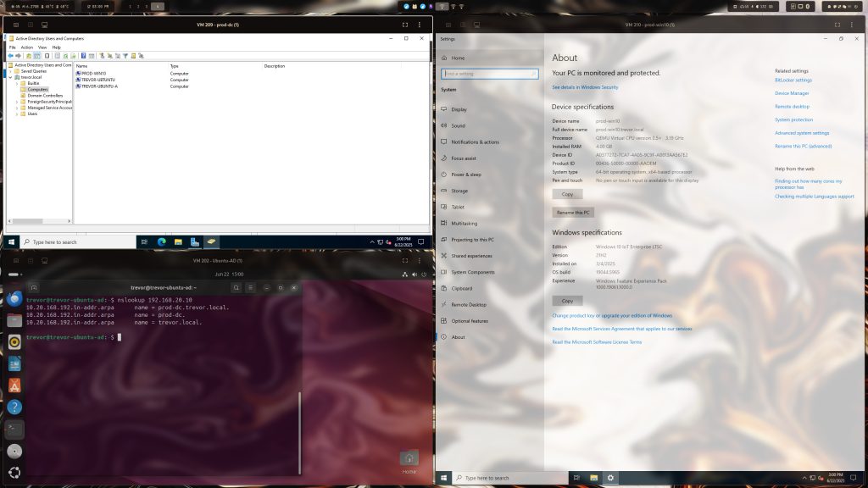The width and height of the screenshot is (868, 488).
Task: Click the Back arrow in the Active Directory toolbar
Action: [10, 56]
